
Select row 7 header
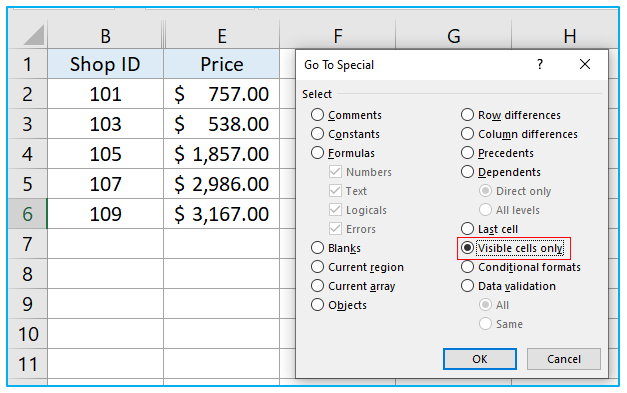tap(27, 244)
